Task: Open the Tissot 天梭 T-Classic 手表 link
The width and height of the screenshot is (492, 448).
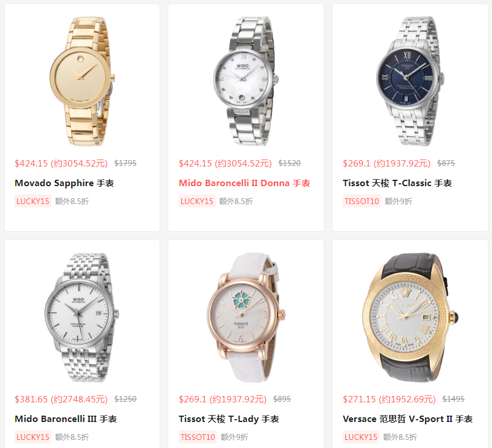Action: click(397, 183)
